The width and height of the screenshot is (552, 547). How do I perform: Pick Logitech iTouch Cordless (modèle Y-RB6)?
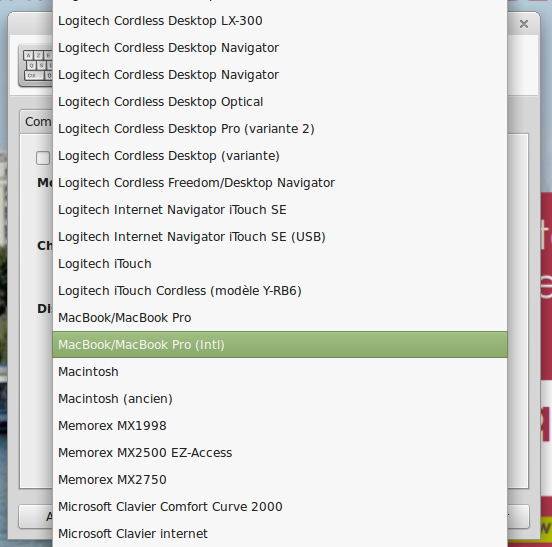point(280,291)
